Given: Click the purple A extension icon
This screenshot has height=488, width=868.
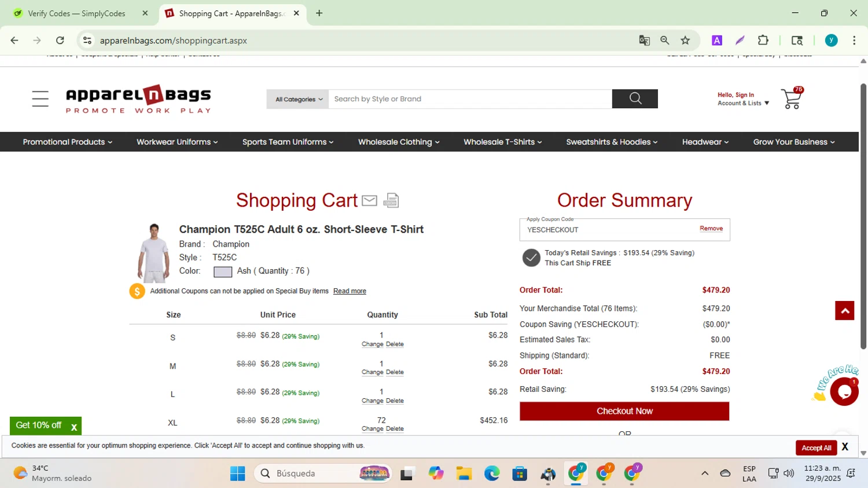Looking at the screenshot, I should click(x=717, y=41).
